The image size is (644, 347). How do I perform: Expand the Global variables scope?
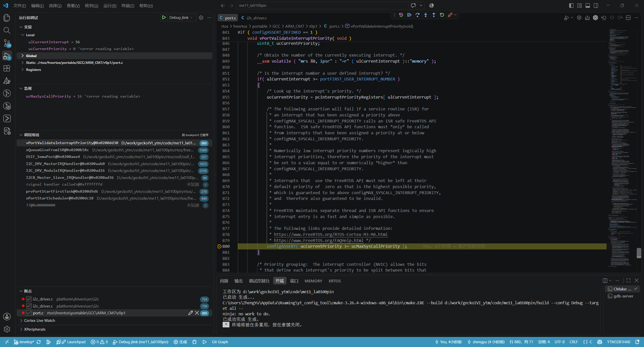(x=23, y=56)
